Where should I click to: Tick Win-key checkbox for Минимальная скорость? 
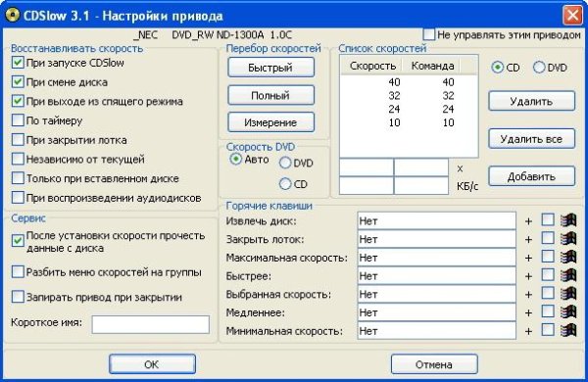point(548,330)
